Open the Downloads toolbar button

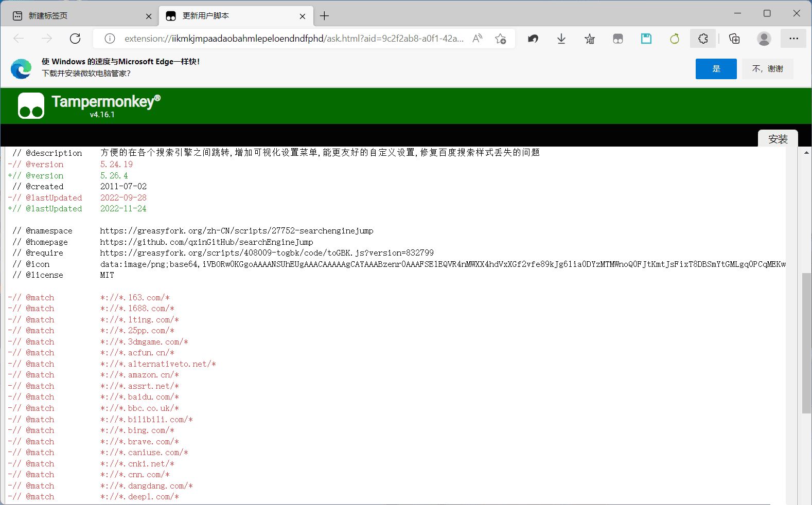point(561,39)
